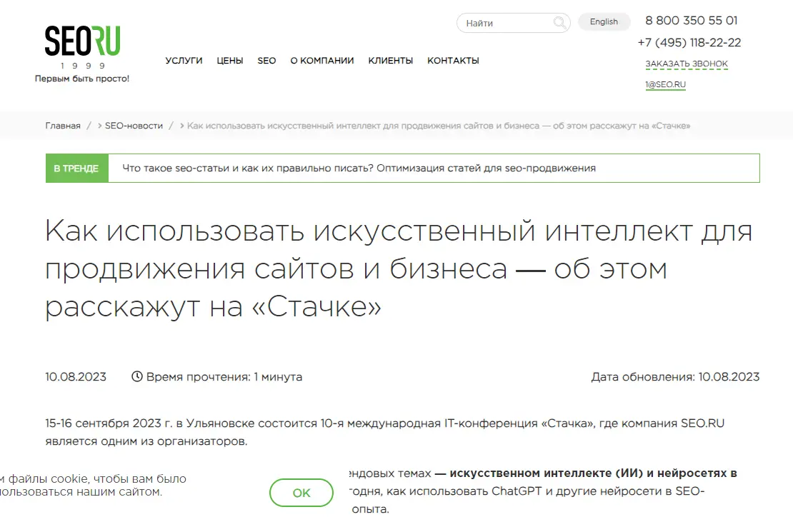The image size is (793, 532).
Task: Go to "Главная" breadcrumb
Action: coord(63,126)
